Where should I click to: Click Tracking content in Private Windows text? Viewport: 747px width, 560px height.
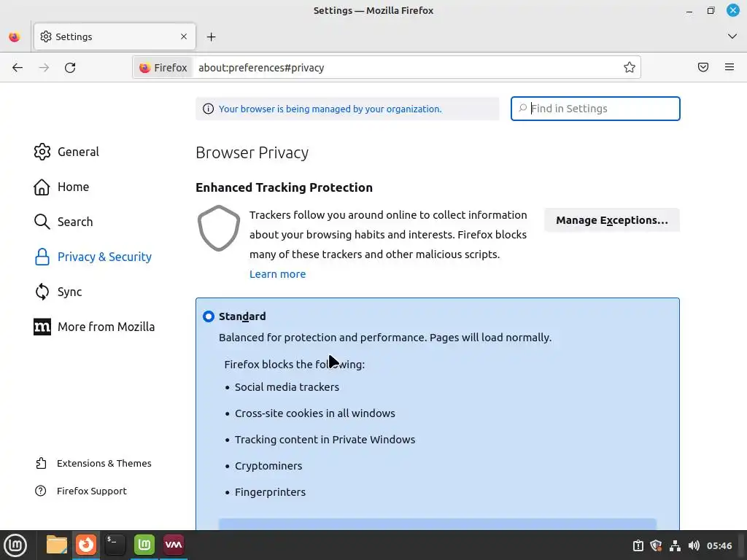325,440
